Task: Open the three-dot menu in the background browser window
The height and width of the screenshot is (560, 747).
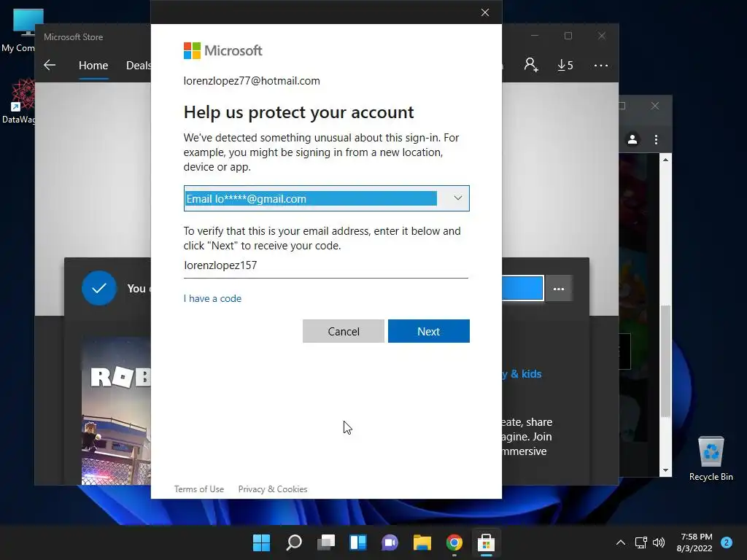Action: click(656, 139)
